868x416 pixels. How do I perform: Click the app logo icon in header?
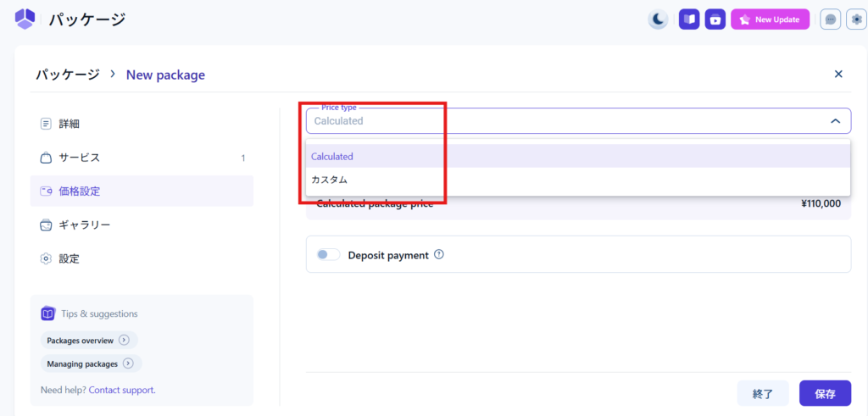point(25,19)
